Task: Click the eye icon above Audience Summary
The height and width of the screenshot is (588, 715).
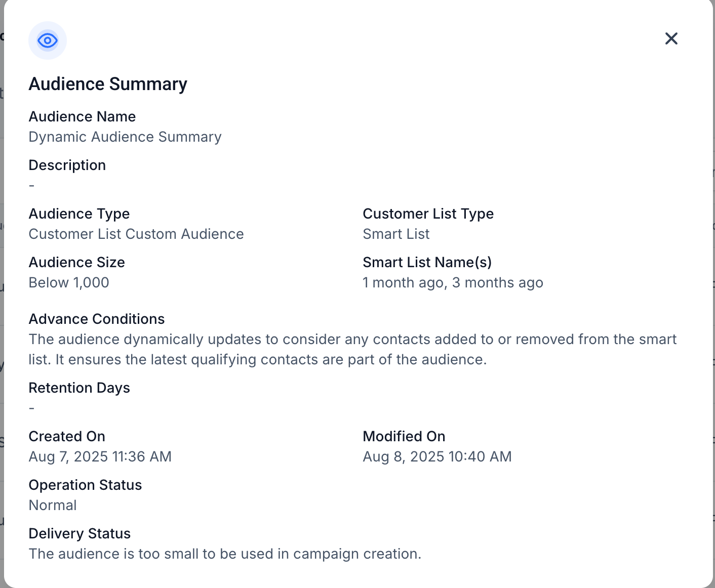Action: (47, 40)
